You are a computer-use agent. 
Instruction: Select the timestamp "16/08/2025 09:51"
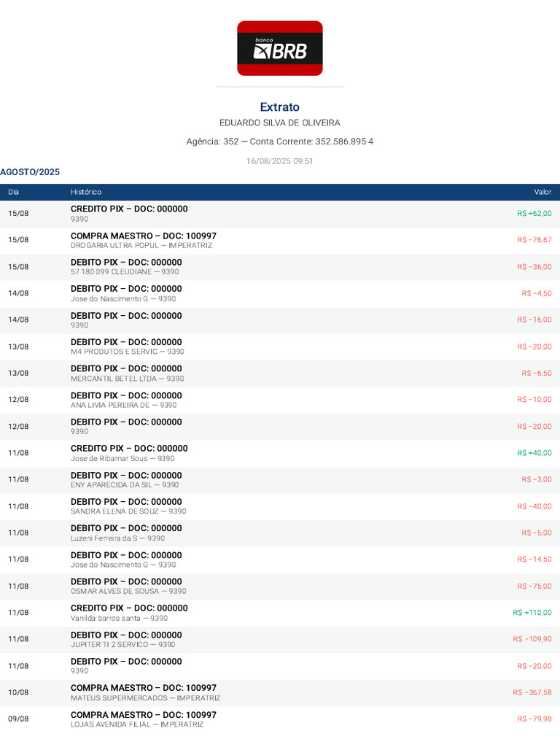coord(279,161)
